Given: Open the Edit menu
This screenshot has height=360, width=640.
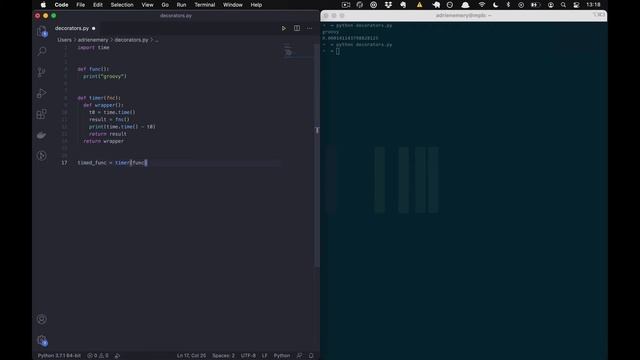Looking at the screenshot, I should click(98, 5).
